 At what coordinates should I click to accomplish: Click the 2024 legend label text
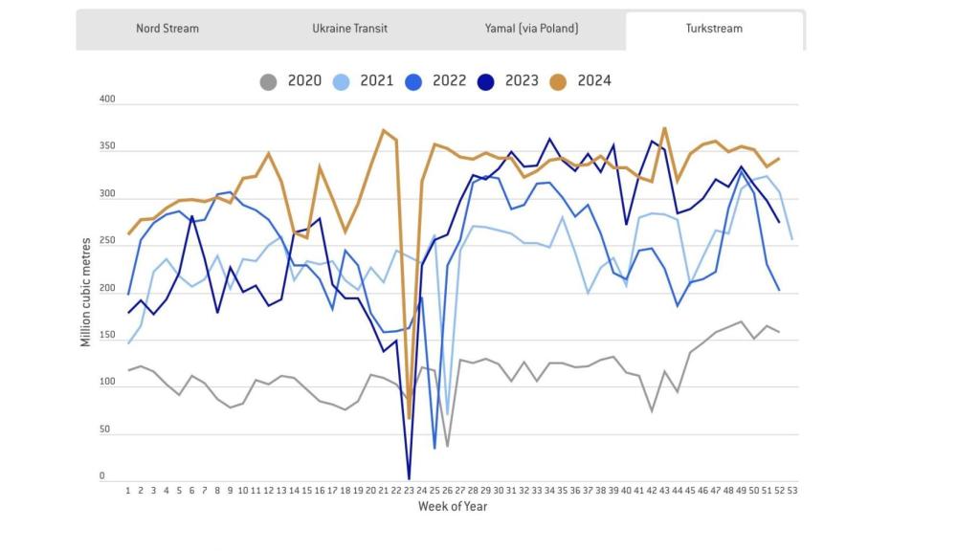point(593,81)
